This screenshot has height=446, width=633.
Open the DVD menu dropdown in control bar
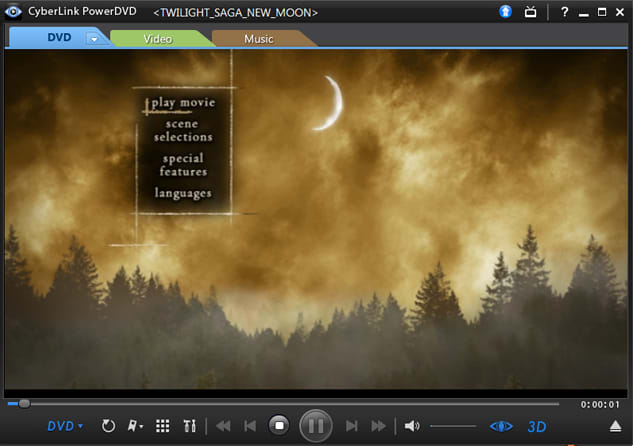(65, 426)
